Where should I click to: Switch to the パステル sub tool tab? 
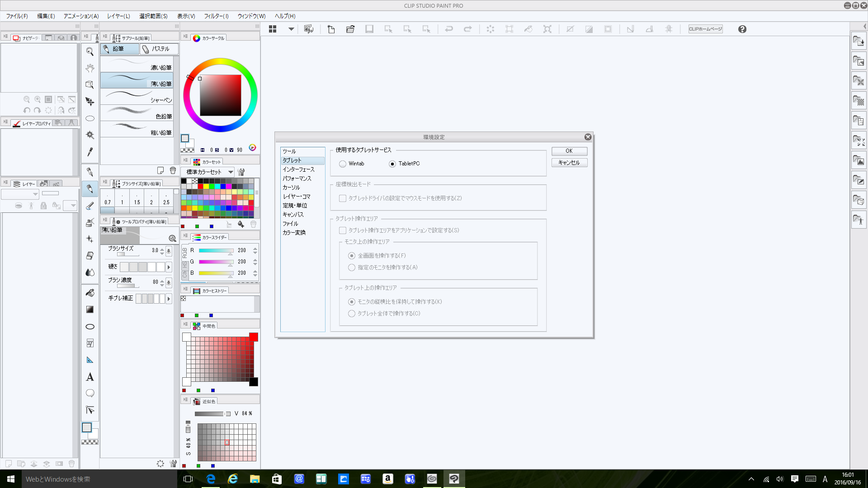coord(158,49)
